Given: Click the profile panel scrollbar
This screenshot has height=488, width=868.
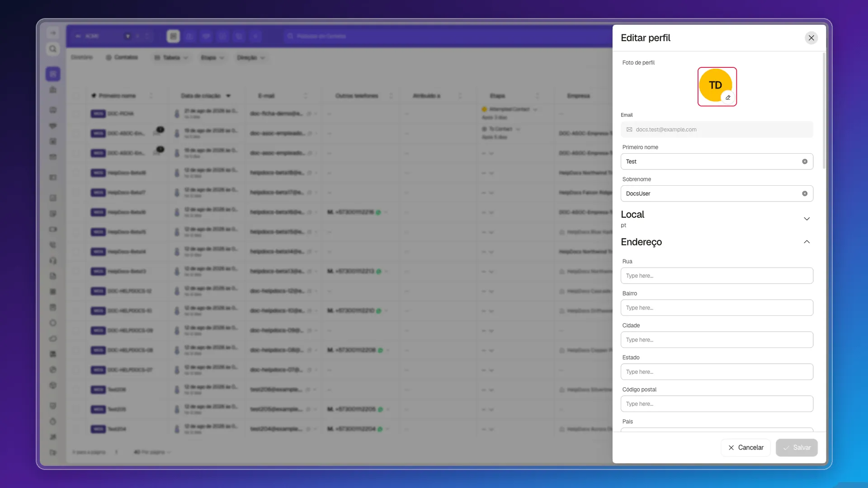Looking at the screenshot, I should click(x=824, y=111).
